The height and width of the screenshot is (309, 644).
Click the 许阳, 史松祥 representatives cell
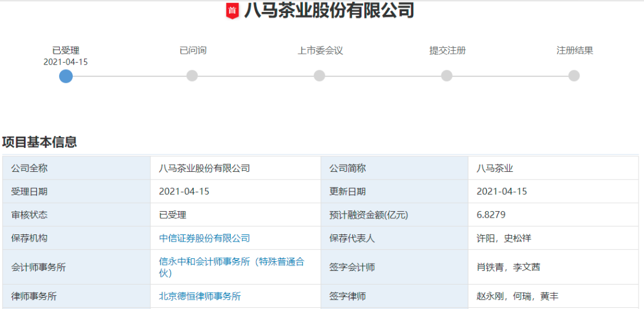(x=553, y=238)
